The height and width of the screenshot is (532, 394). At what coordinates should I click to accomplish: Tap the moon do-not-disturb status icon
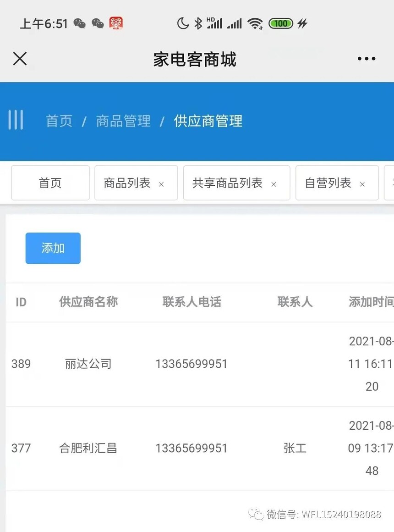pyautogui.click(x=183, y=23)
